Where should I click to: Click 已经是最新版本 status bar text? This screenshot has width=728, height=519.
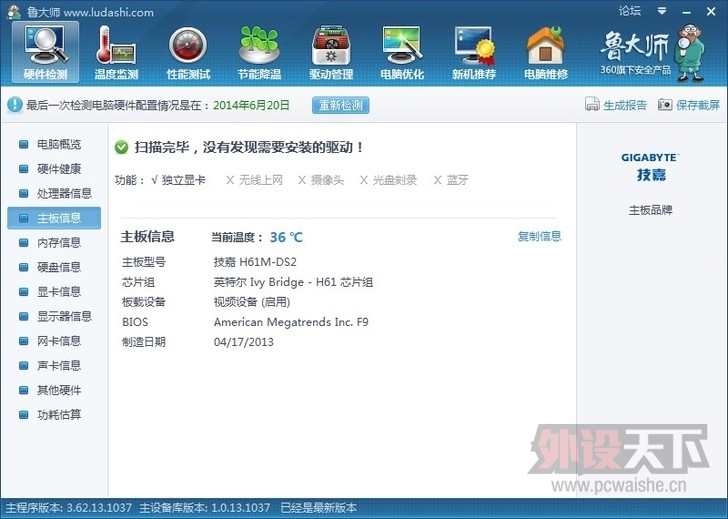[318, 508]
